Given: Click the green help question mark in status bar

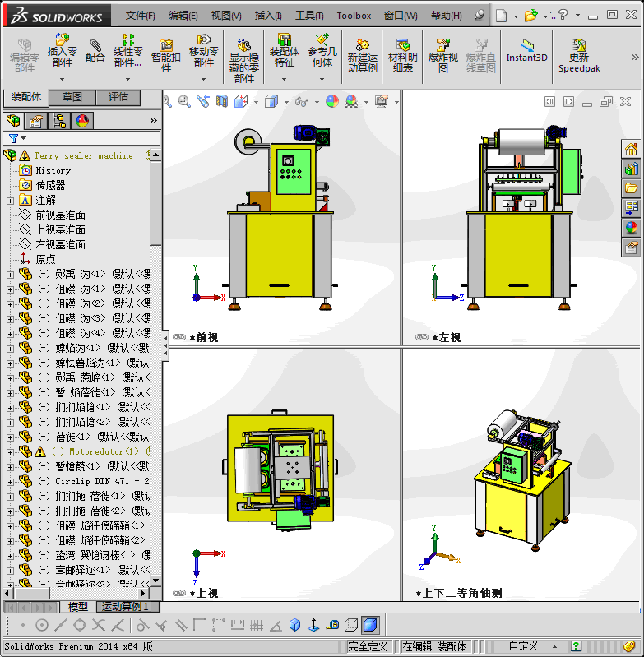Looking at the screenshot, I should pyautogui.click(x=576, y=646).
